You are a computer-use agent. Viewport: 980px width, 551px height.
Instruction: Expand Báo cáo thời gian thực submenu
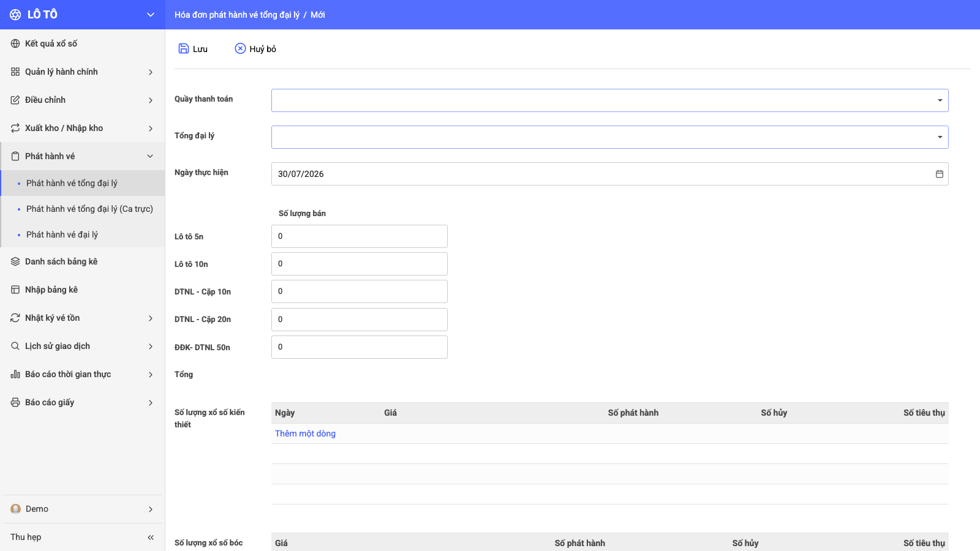[x=151, y=374]
